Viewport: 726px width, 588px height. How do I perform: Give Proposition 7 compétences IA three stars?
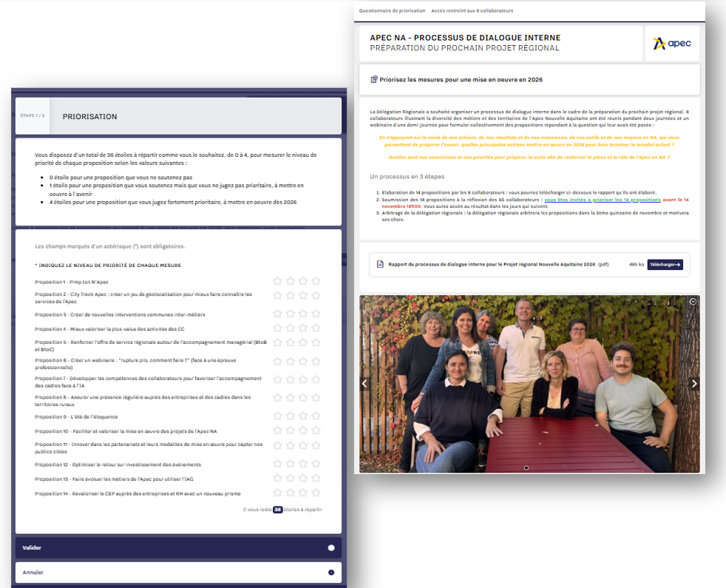pos(303,379)
